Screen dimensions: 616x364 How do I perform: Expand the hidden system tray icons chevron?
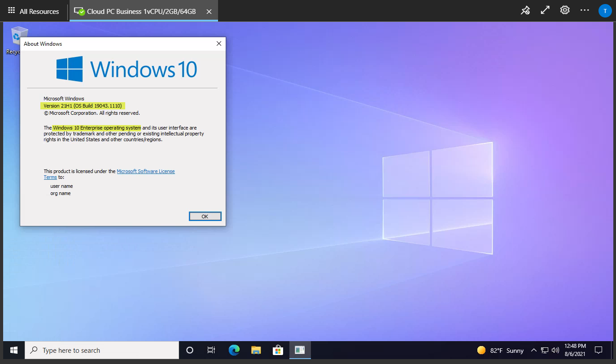[533, 350]
